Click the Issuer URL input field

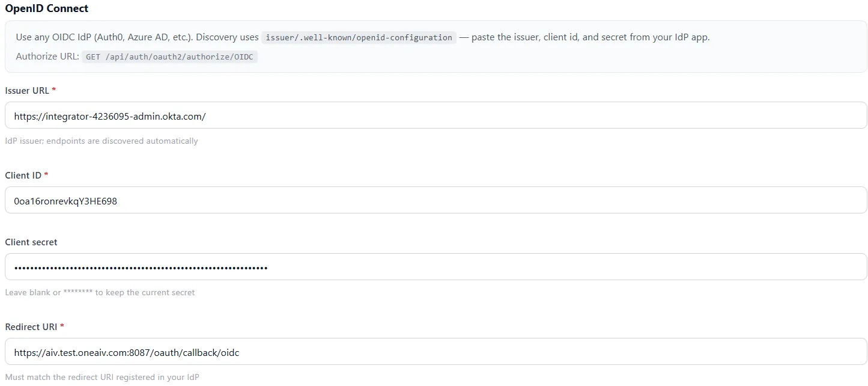(436, 115)
